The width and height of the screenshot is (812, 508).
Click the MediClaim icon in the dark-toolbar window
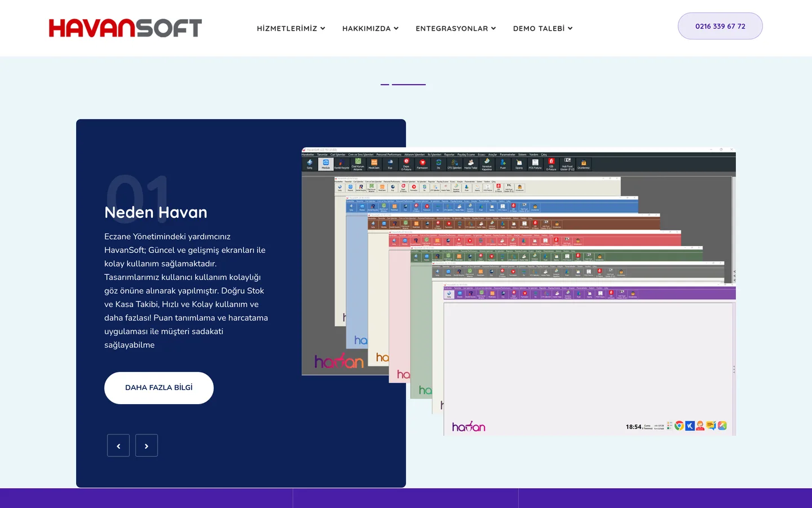374,164
